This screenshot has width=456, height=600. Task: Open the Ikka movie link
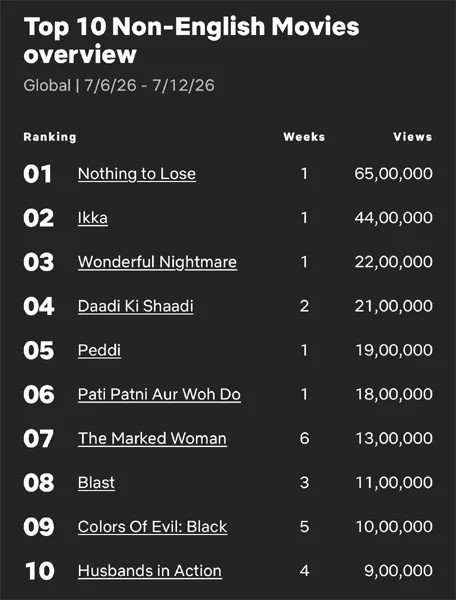pyautogui.click(x=93, y=218)
